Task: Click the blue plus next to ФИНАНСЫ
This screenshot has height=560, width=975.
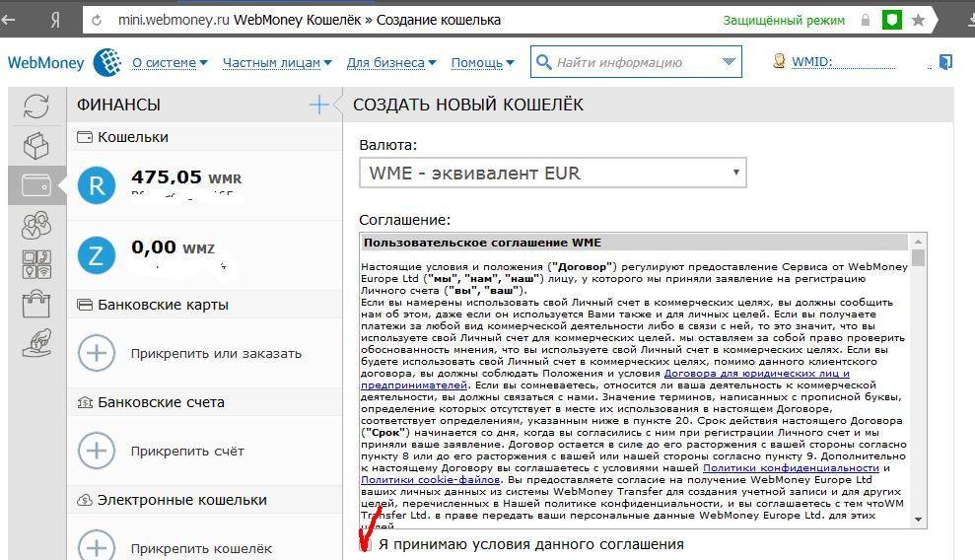Action: click(318, 105)
